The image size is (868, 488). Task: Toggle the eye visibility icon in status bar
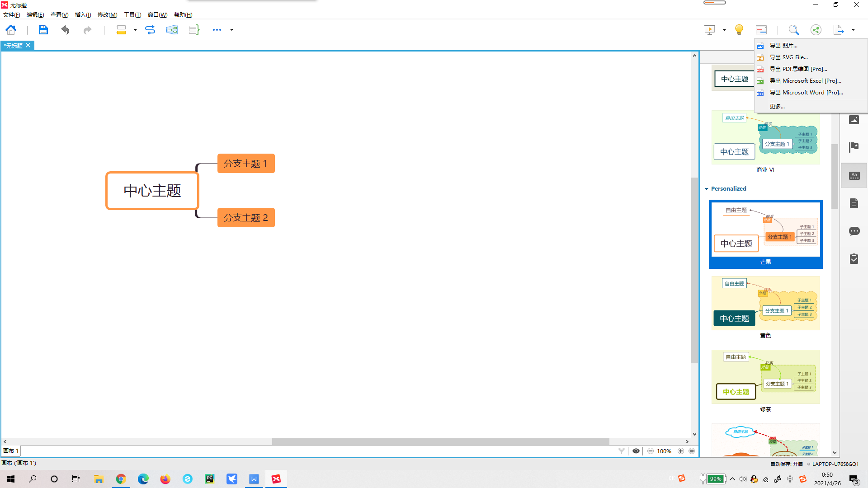636,451
